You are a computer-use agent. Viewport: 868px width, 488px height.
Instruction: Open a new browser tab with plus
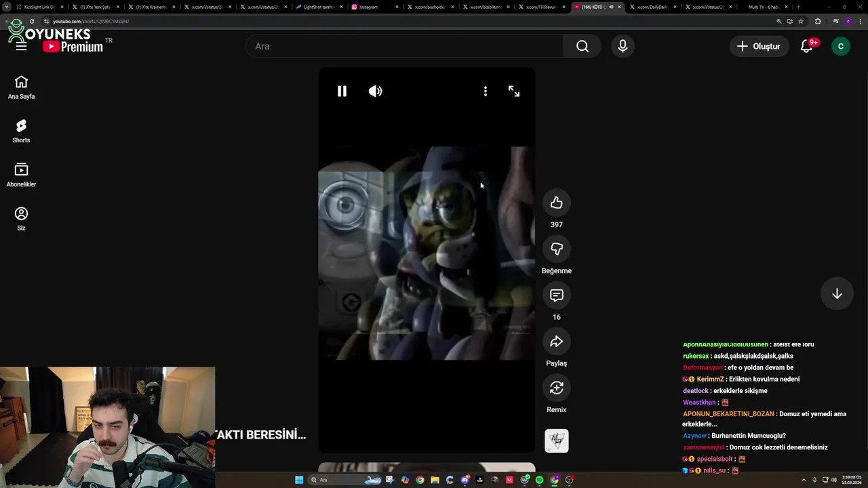(x=798, y=7)
